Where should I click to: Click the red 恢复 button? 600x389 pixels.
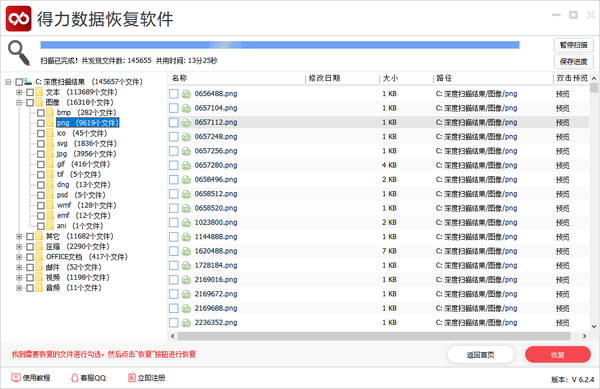[x=558, y=355]
